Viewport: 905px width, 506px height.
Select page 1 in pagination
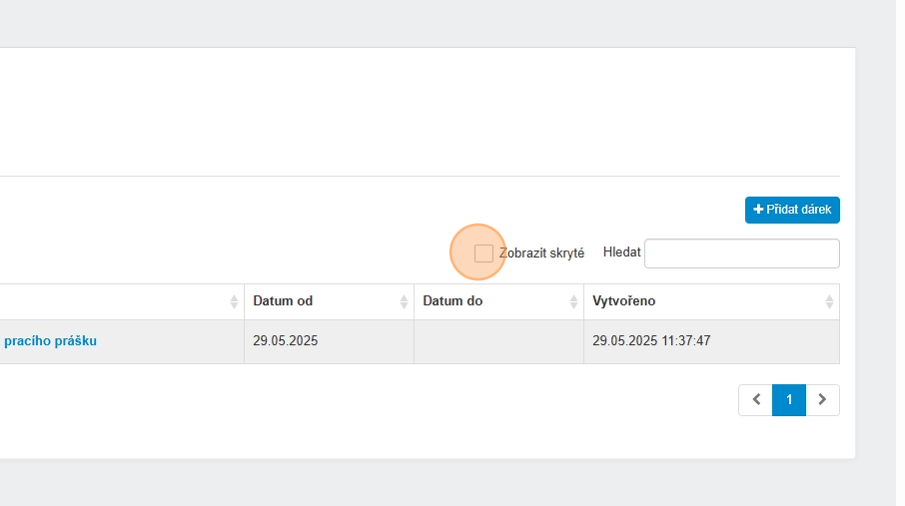(x=789, y=400)
